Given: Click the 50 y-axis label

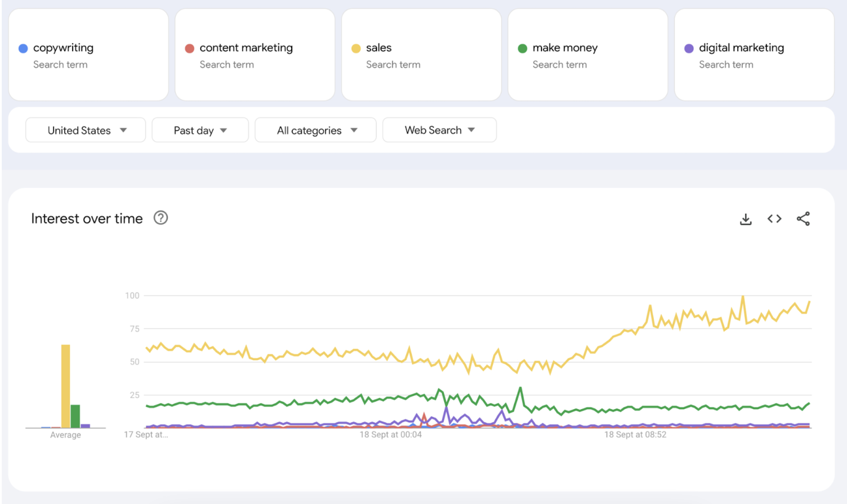Looking at the screenshot, I should coord(134,362).
